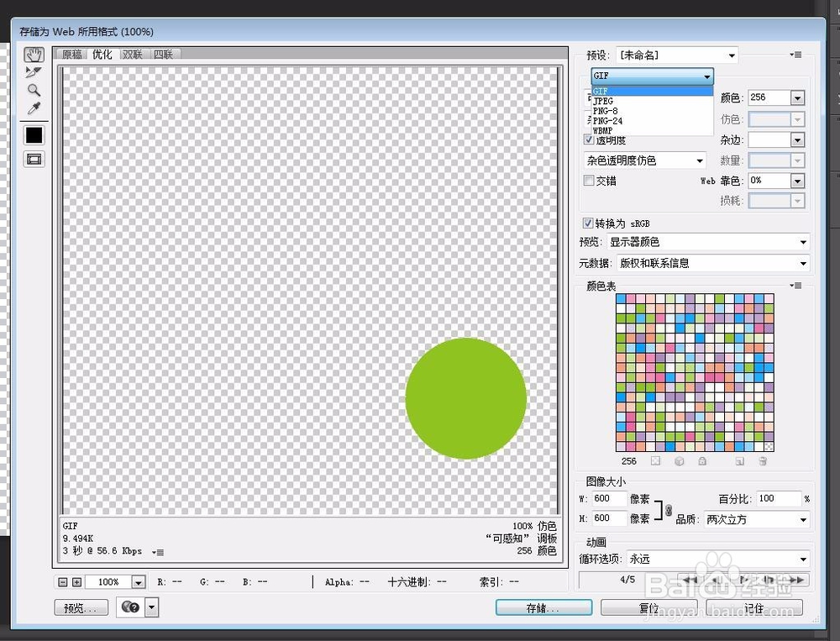
Task: Select the Eyedropper tool
Action: [34, 108]
